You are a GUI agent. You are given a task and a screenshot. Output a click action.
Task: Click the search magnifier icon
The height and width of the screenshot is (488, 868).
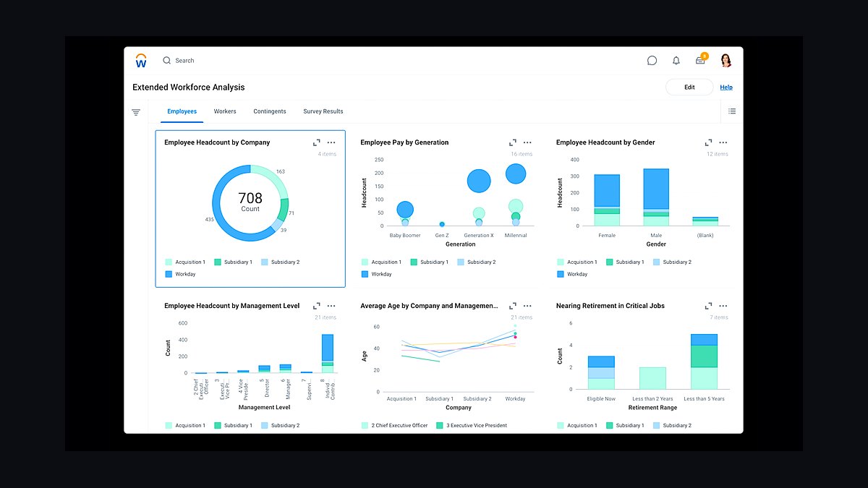pyautogui.click(x=167, y=61)
